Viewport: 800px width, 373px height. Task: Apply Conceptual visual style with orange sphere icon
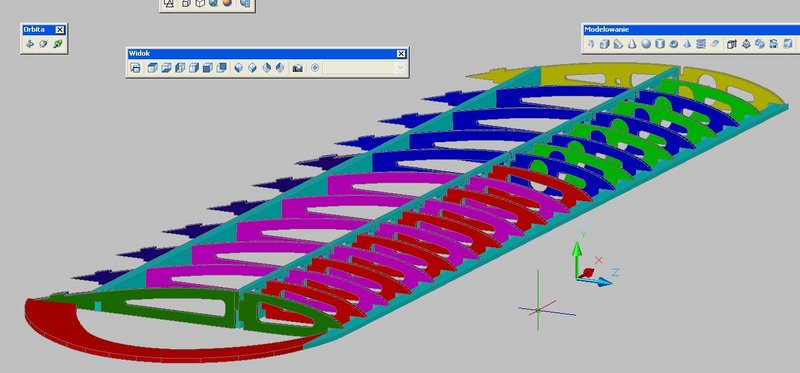point(227,3)
